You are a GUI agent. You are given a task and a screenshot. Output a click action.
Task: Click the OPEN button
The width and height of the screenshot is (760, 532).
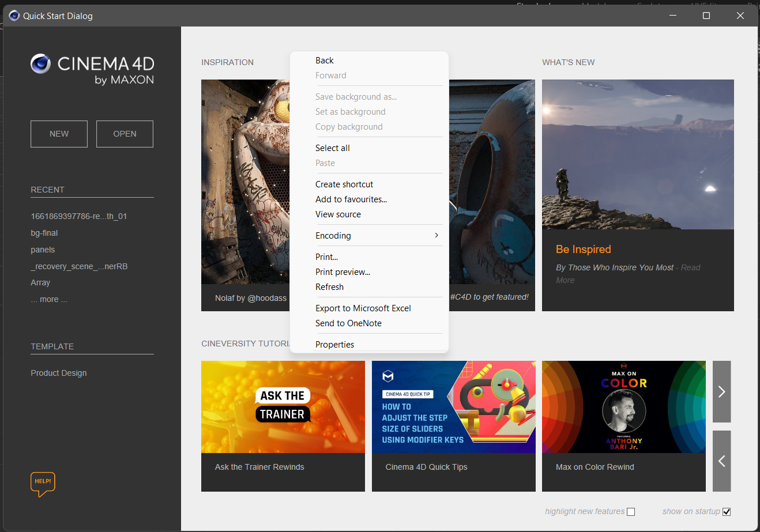(125, 134)
